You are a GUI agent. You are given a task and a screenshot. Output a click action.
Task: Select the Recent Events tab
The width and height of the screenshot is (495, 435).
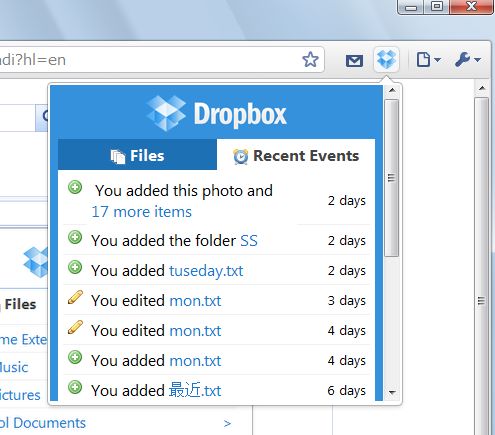point(296,155)
